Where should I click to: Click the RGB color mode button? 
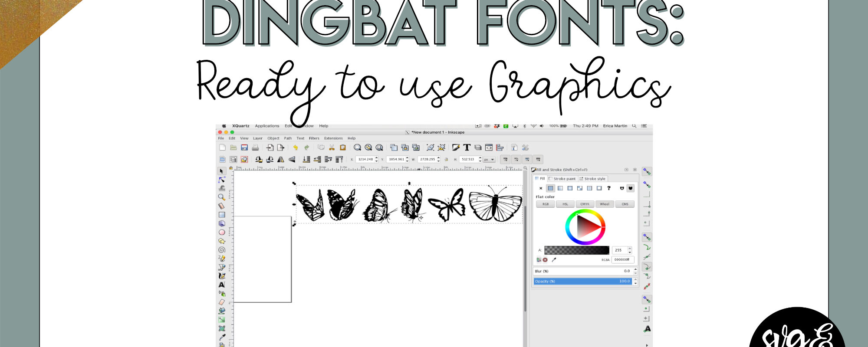[546, 204]
